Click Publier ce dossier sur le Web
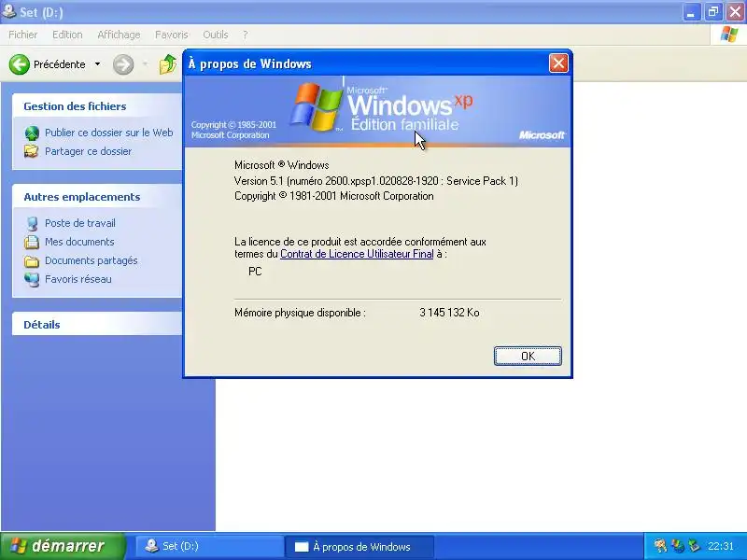The image size is (747, 560). [108, 133]
